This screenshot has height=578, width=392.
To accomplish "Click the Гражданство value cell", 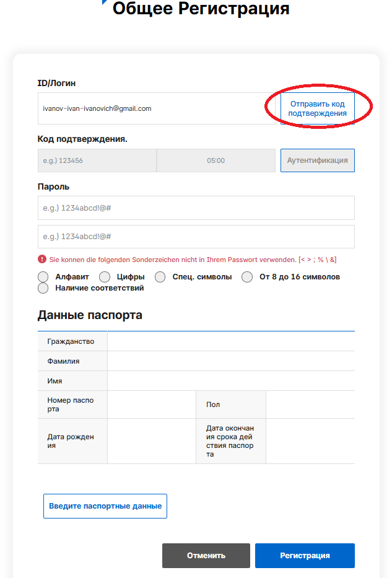I will click(231, 341).
